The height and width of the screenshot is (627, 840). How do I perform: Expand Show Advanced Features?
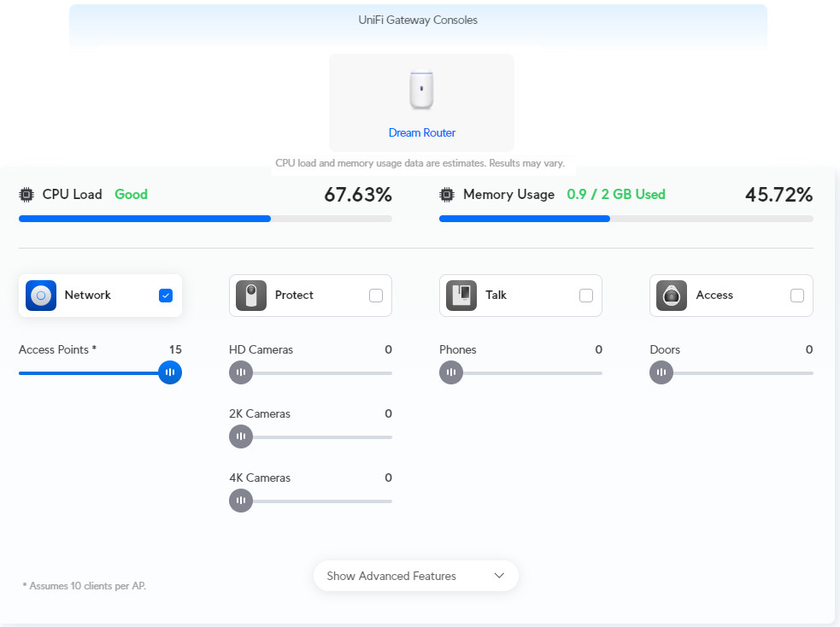415,576
